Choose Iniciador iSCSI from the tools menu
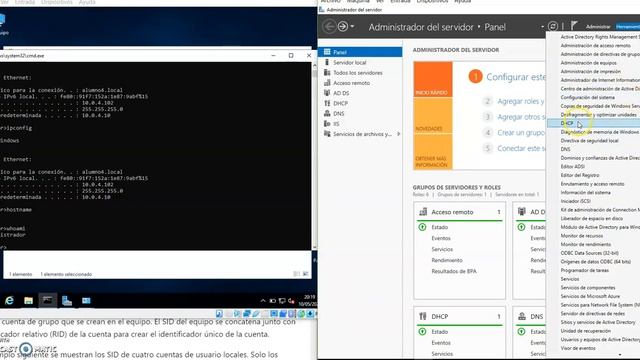 click(593, 201)
